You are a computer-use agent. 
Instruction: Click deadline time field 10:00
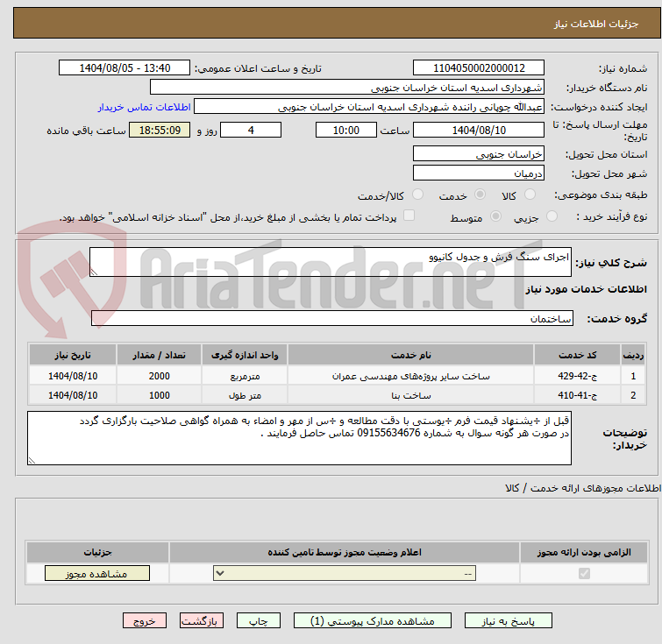click(x=345, y=130)
